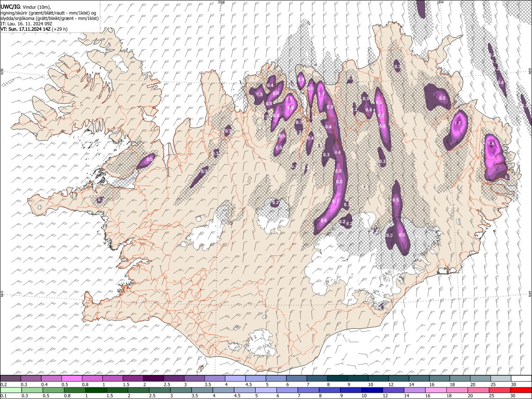Click the "0.2" legend scale label
The height and width of the screenshot is (399, 532).
(3, 384)
